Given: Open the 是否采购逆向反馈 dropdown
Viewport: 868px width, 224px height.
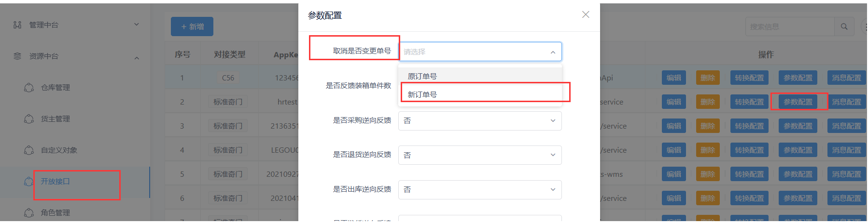Looking at the screenshot, I should click(480, 120).
